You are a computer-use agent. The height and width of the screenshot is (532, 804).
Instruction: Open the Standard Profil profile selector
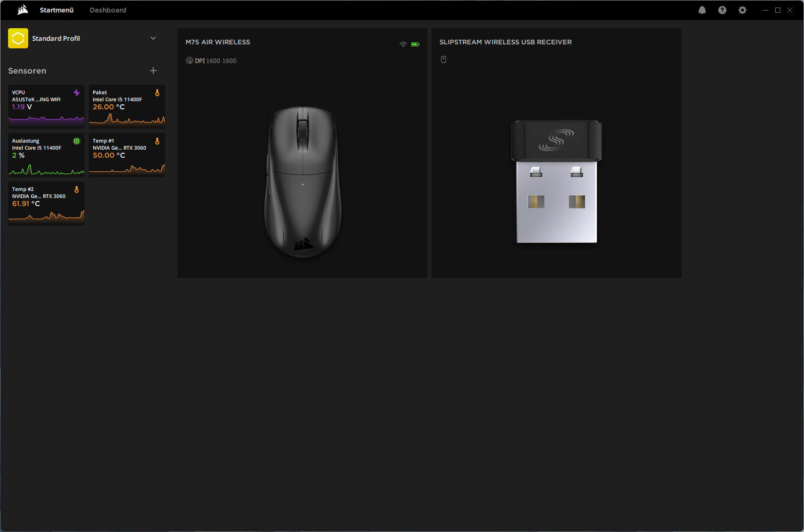pos(56,38)
